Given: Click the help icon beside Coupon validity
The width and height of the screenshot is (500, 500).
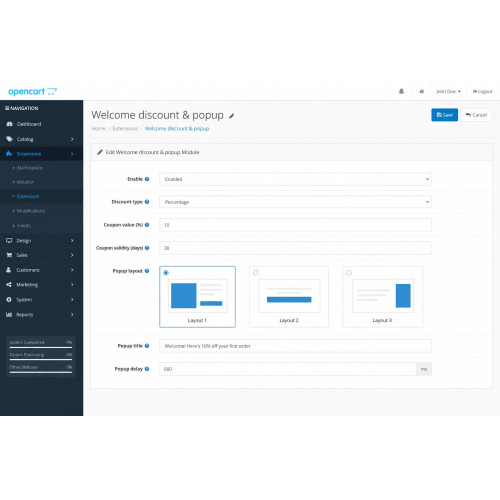Looking at the screenshot, I should click(x=147, y=248).
